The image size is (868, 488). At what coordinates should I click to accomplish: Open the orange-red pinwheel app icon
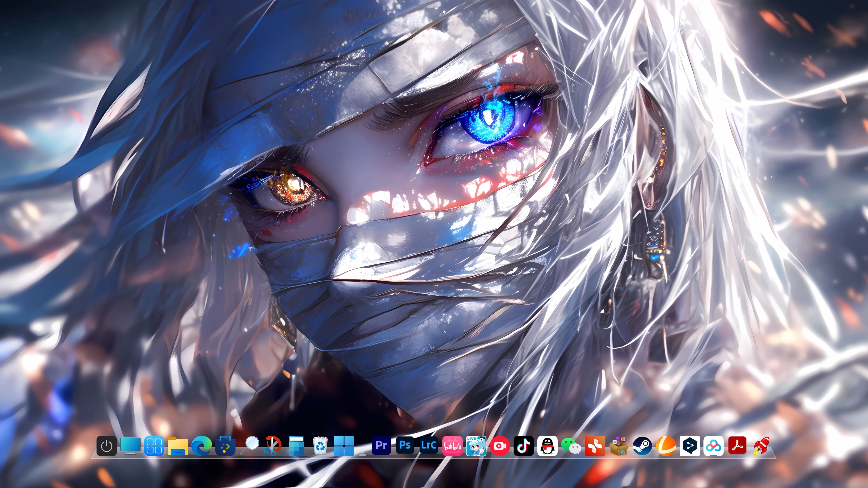pyautogui.click(x=595, y=446)
